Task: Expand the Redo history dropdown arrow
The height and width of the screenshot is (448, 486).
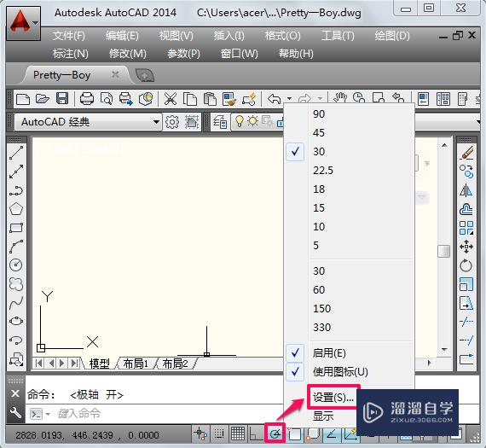Action: pos(321,99)
